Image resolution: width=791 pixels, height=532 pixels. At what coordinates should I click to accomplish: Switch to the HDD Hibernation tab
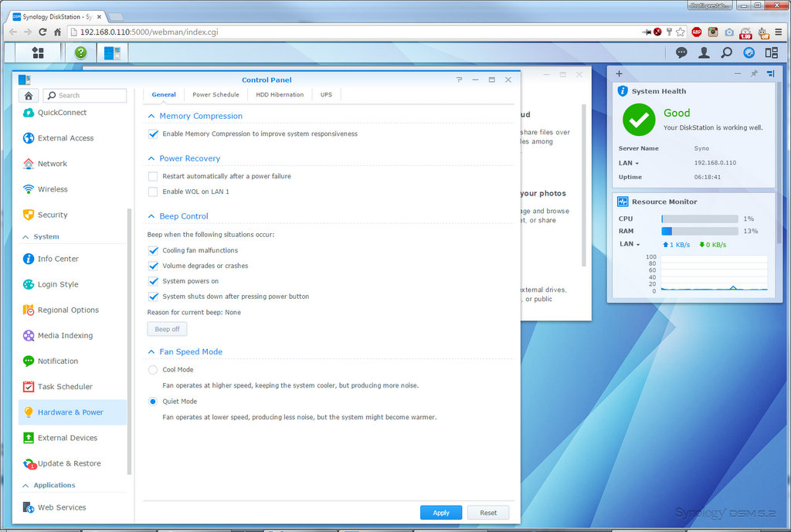pos(280,95)
